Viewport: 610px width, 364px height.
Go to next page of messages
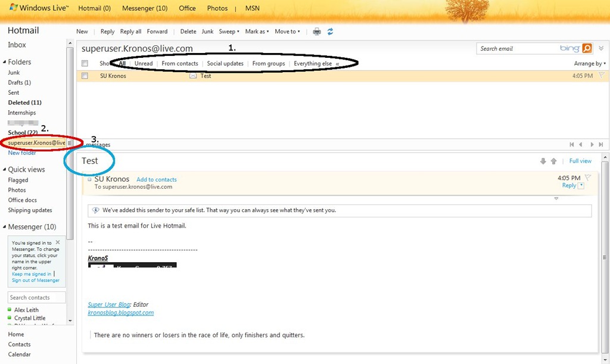point(592,144)
